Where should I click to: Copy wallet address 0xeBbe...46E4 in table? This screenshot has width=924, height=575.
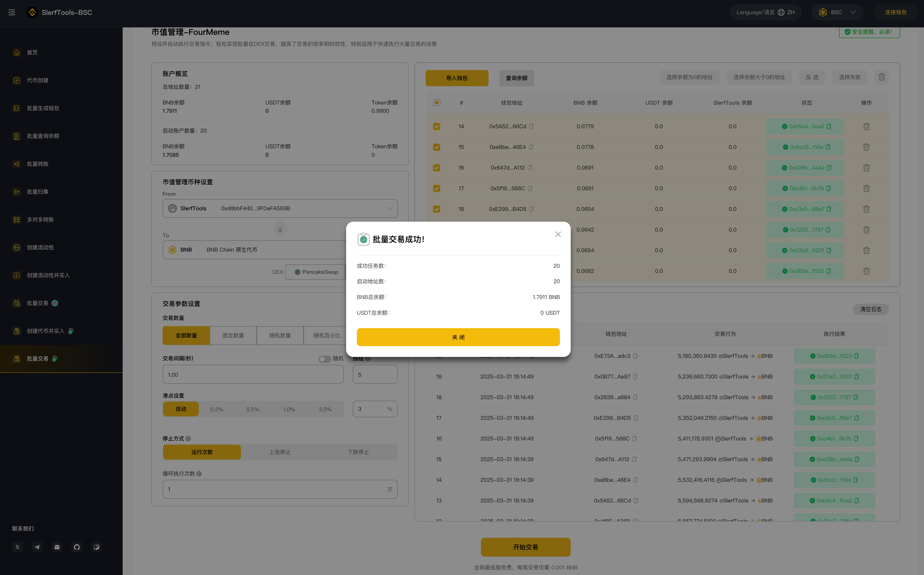(531, 147)
